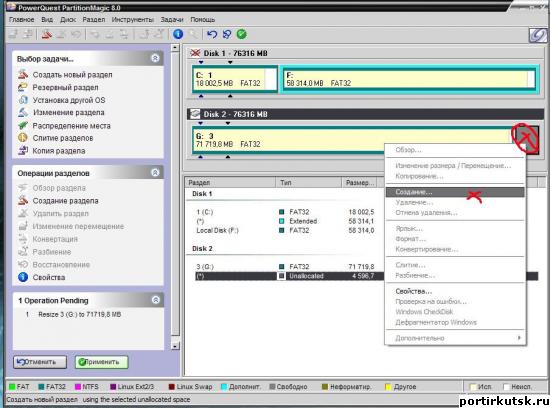Open the Инструменты menu
550x408 pixels.
pyautogui.click(x=133, y=19)
